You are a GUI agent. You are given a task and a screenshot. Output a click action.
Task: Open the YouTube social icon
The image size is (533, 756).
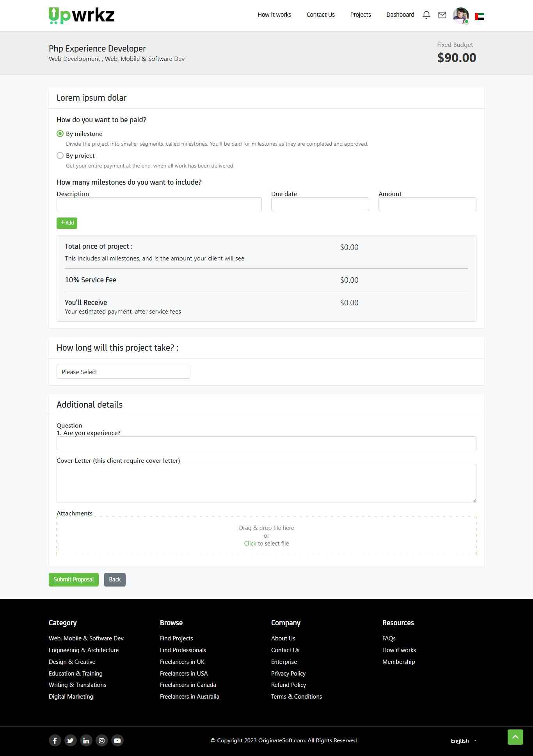[x=117, y=740]
